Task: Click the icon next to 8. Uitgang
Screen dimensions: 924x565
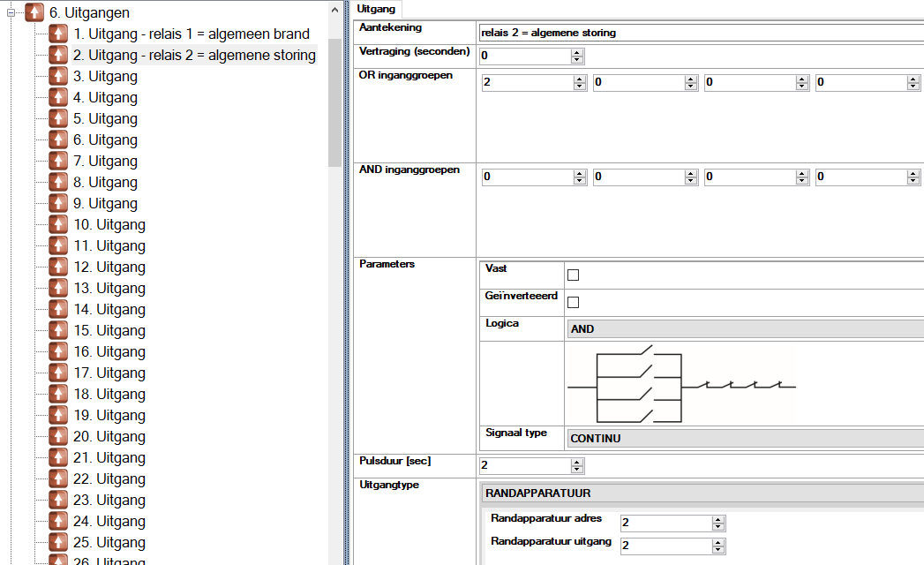Action: click(58, 182)
